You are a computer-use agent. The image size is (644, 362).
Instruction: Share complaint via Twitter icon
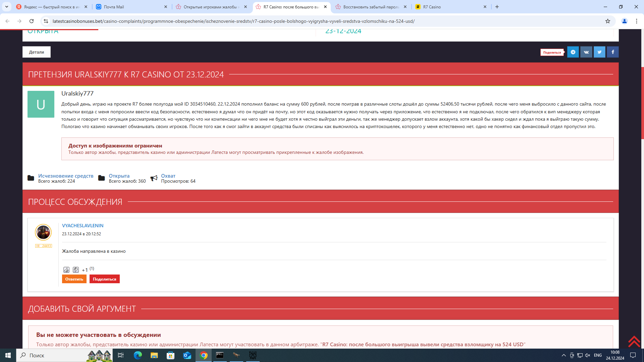click(599, 52)
